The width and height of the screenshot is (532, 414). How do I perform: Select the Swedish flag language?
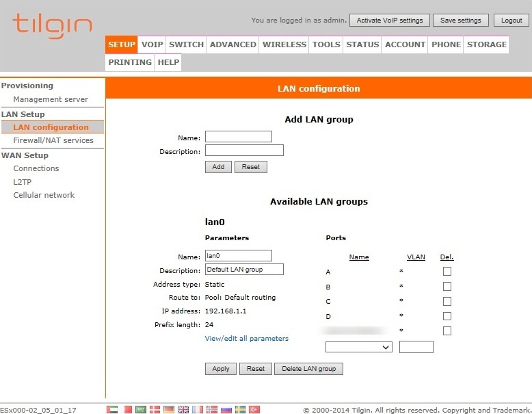(x=240, y=410)
